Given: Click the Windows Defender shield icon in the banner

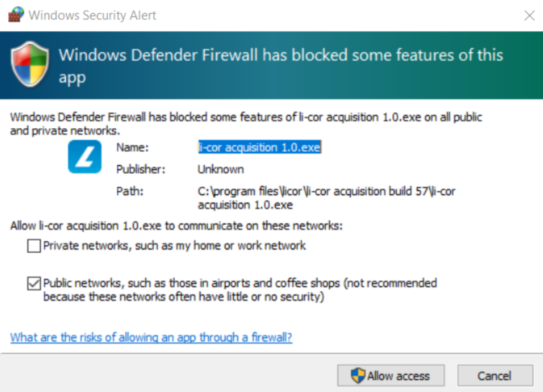Looking at the screenshot, I should click(x=30, y=64).
